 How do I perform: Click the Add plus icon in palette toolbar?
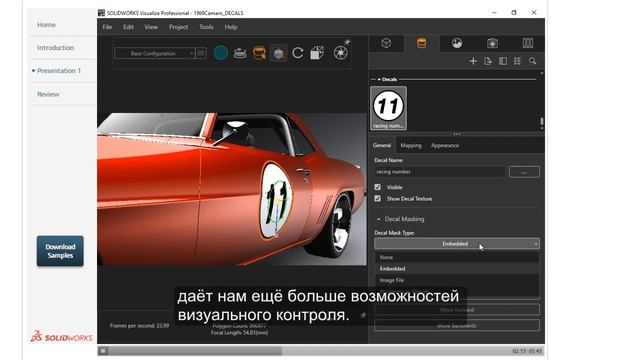(x=473, y=61)
